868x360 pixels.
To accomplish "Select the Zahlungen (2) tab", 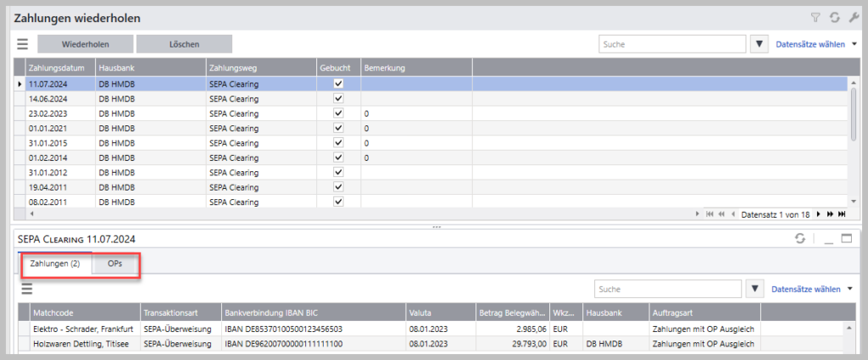I will 55,264.
